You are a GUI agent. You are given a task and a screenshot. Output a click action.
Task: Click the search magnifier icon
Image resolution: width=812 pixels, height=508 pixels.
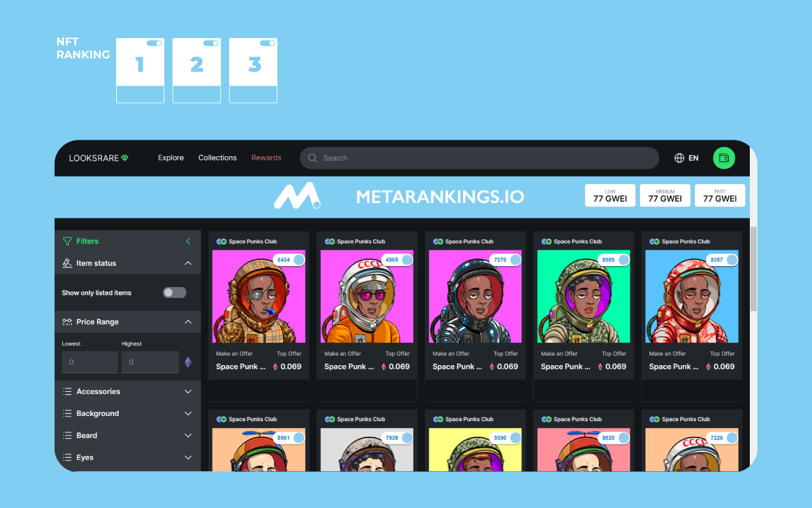[x=313, y=158]
